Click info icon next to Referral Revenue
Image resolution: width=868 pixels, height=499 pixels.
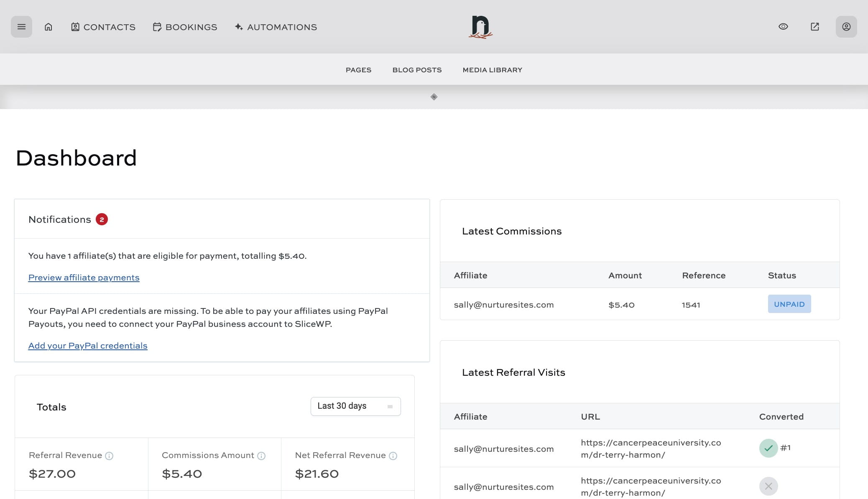click(x=109, y=456)
